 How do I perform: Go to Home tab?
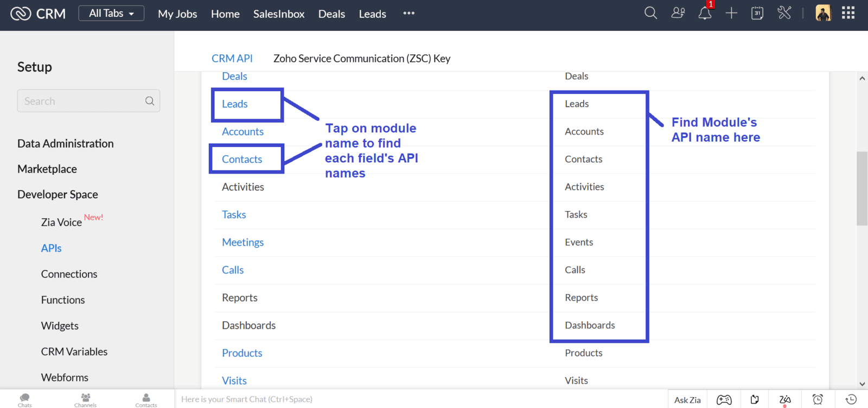click(x=225, y=14)
